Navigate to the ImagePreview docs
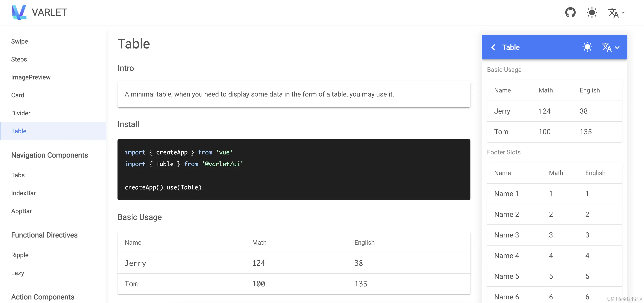The image size is (644, 303). click(31, 77)
